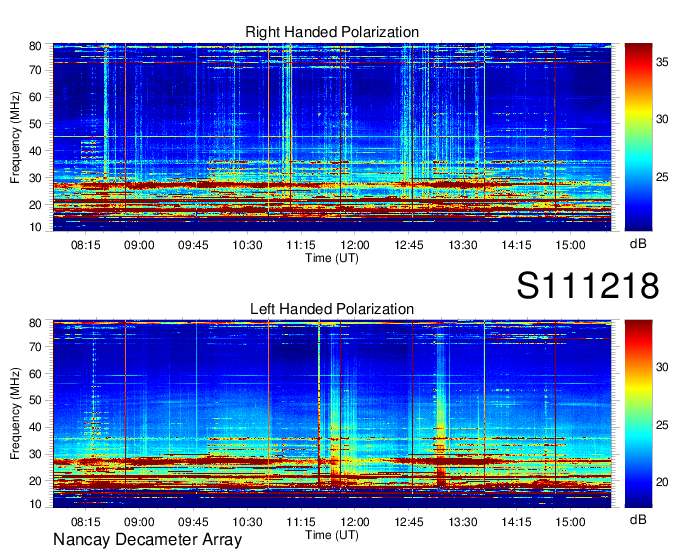The image size is (680, 552).
Task: Click the 13:30 time tick of top plot
Action: 463,245
